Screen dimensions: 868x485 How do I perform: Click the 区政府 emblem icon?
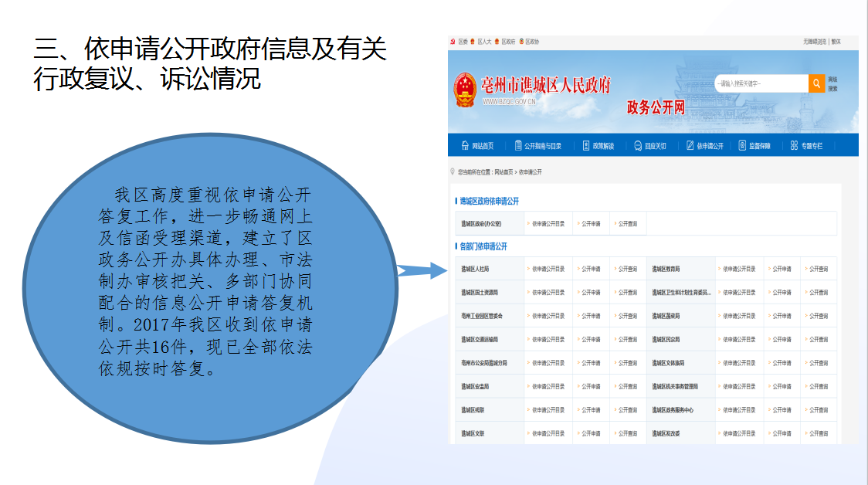(497, 42)
